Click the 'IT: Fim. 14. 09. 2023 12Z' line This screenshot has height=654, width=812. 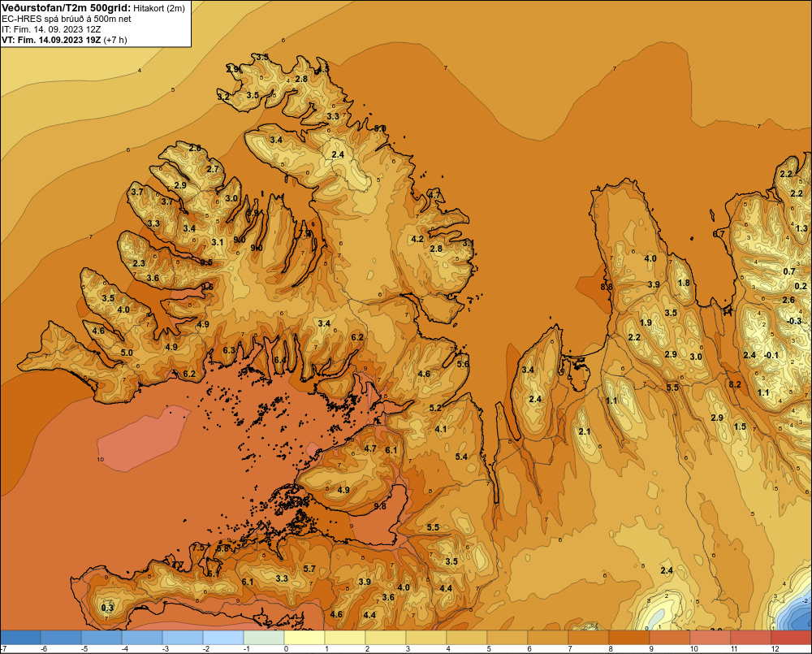point(51,29)
